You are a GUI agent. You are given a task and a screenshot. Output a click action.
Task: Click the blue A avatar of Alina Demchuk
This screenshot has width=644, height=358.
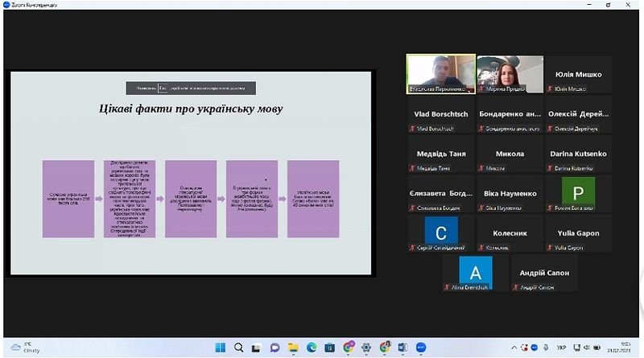(x=474, y=270)
